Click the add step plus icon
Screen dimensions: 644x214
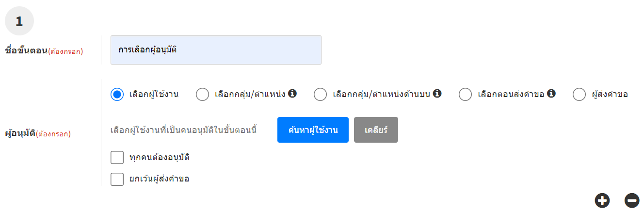pyautogui.click(x=602, y=200)
